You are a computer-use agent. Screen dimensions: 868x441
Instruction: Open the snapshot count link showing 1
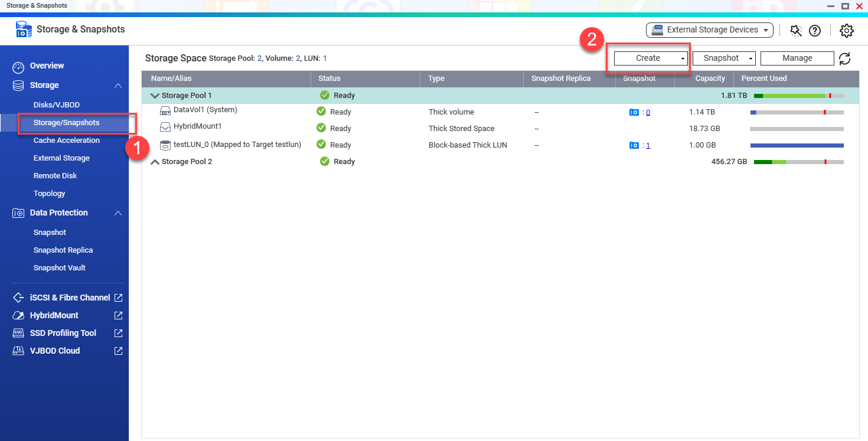648,145
